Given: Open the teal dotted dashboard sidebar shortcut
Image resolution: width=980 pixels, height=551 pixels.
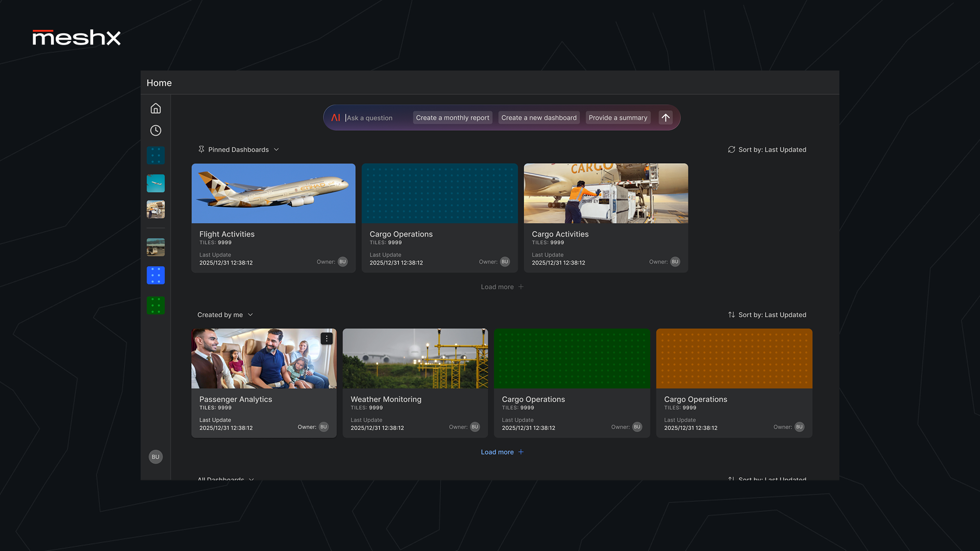Looking at the screenshot, I should pyautogui.click(x=156, y=156).
